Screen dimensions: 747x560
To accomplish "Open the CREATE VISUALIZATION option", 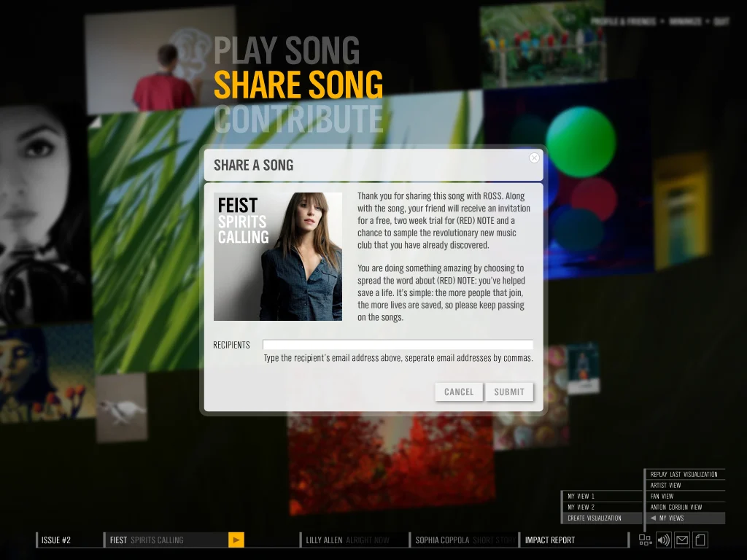I will coord(600,518).
